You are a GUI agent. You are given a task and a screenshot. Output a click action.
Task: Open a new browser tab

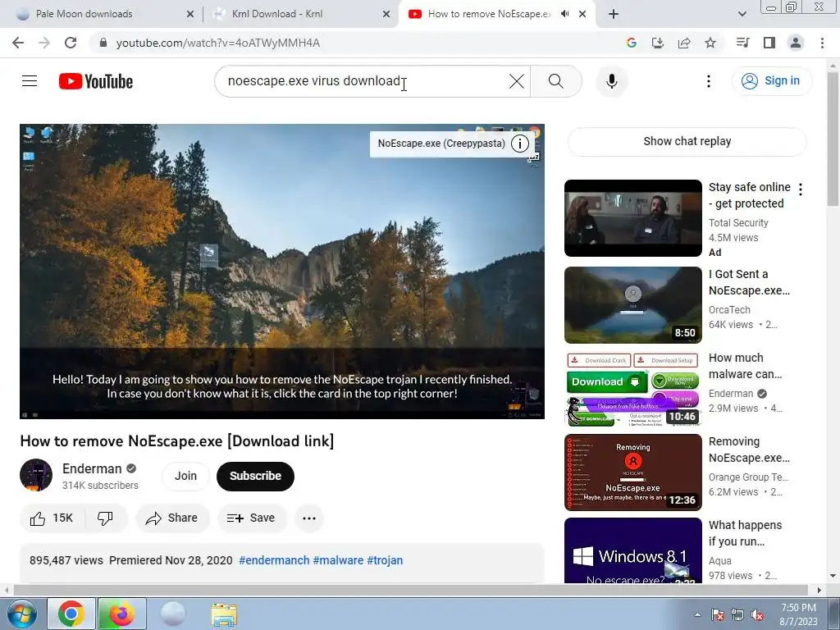[614, 14]
